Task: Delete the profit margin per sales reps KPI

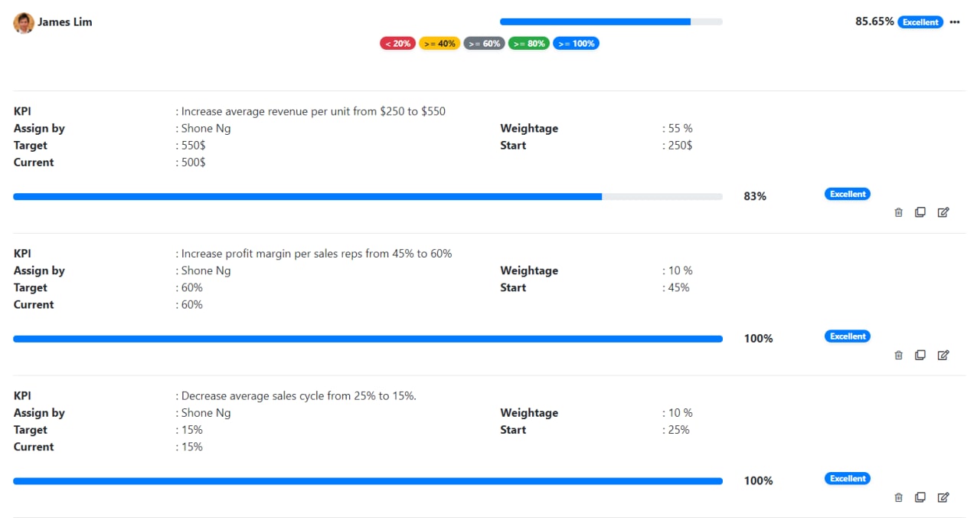Action: tap(899, 355)
